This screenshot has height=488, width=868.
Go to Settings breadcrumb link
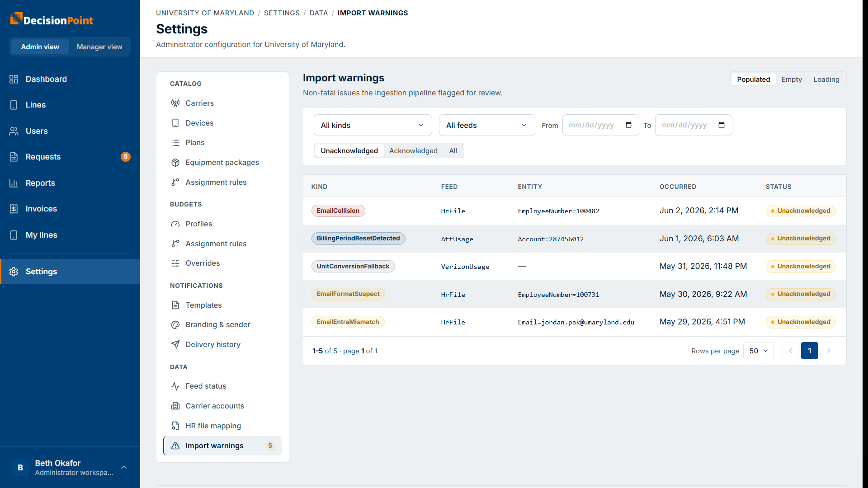(x=282, y=13)
